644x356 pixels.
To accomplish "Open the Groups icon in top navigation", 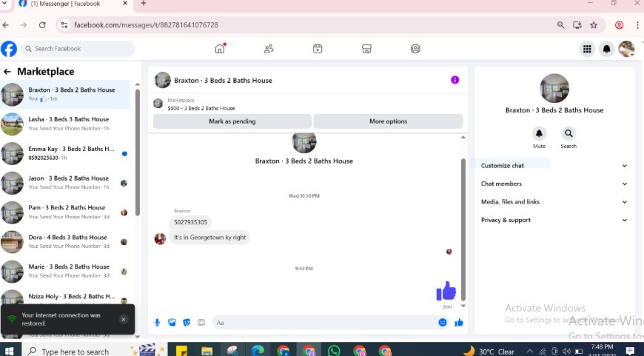I will [x=415, y=49].
